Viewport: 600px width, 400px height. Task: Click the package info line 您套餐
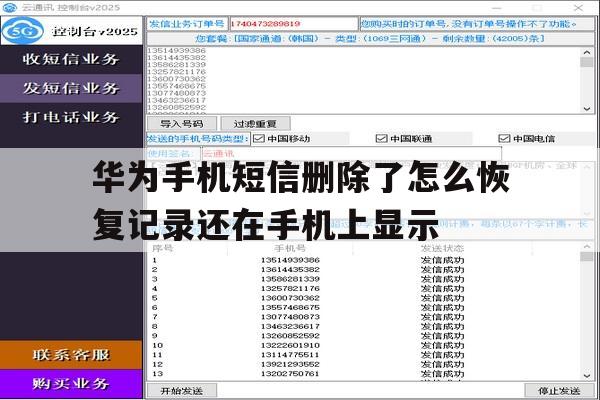pyautogui.click(x=370, y=39)
